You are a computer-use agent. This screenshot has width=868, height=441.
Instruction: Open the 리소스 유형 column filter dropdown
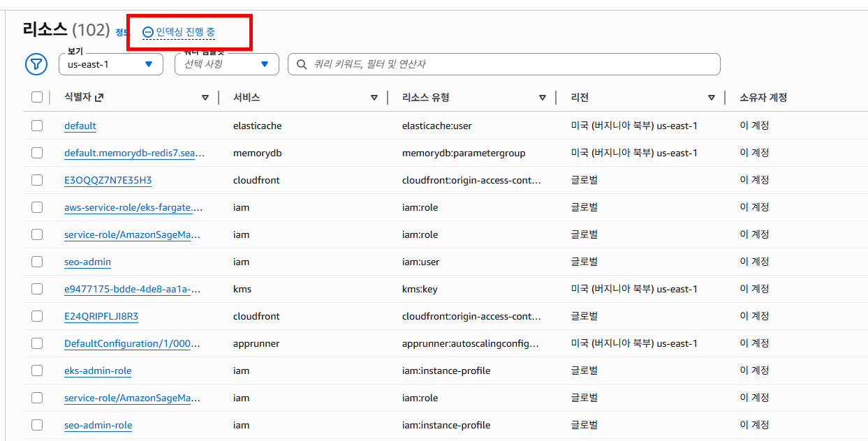(543, 97)
